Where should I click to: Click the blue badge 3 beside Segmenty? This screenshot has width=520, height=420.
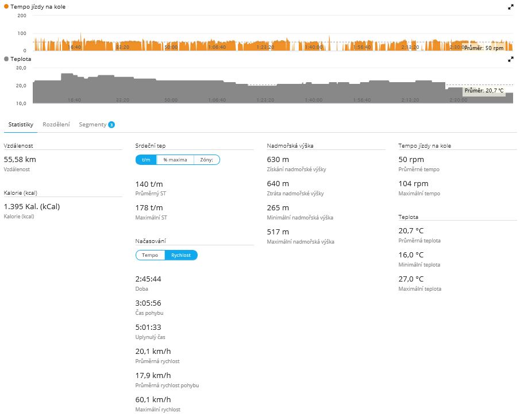click(111, 125)
